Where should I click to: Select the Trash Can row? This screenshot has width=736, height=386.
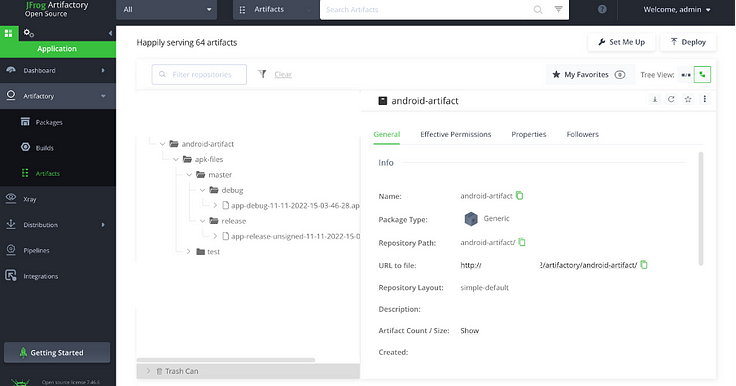(x=248, y=371)
